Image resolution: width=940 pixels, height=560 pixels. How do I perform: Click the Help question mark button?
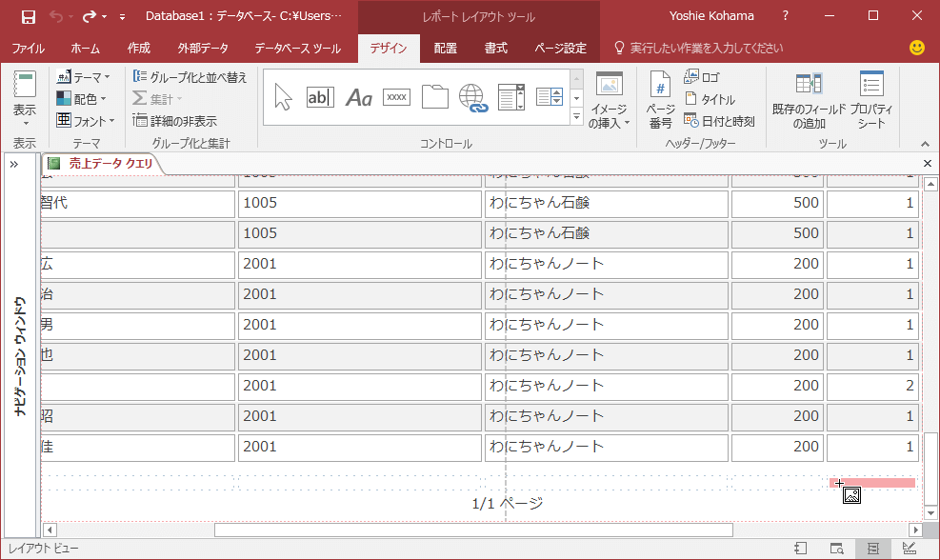786,16
